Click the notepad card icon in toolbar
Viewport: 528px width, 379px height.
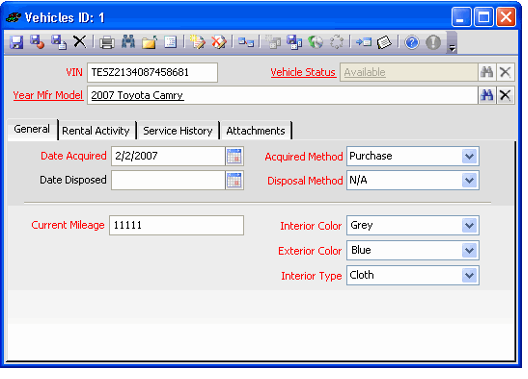click(x=384, y=42)
